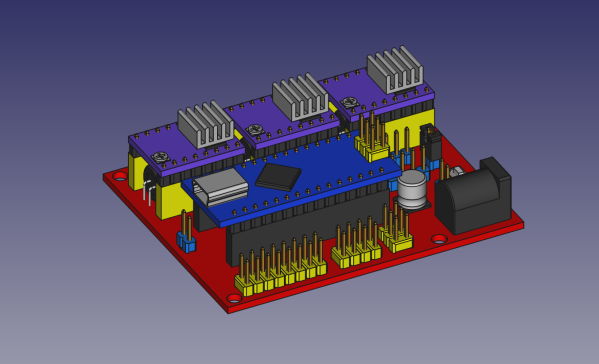Pick the leftmost grey heatsink
599x364 pixels.
pos(206,125)
